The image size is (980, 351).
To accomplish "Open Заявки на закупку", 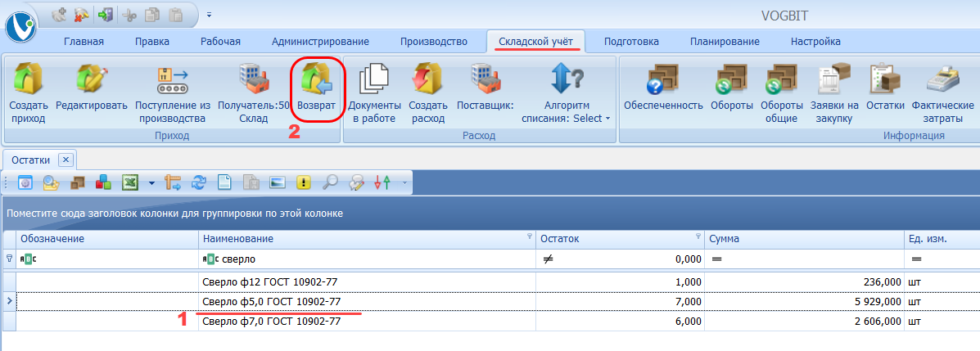I will click(x=834, y=94).
